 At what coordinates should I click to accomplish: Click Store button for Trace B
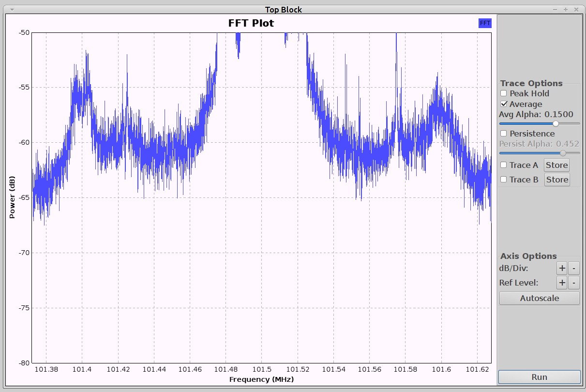point(556,180)
